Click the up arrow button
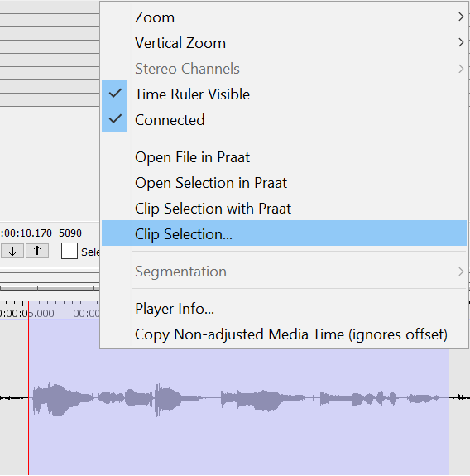The width and height of the screenshot is (470, 476). [x=37, y=251]
